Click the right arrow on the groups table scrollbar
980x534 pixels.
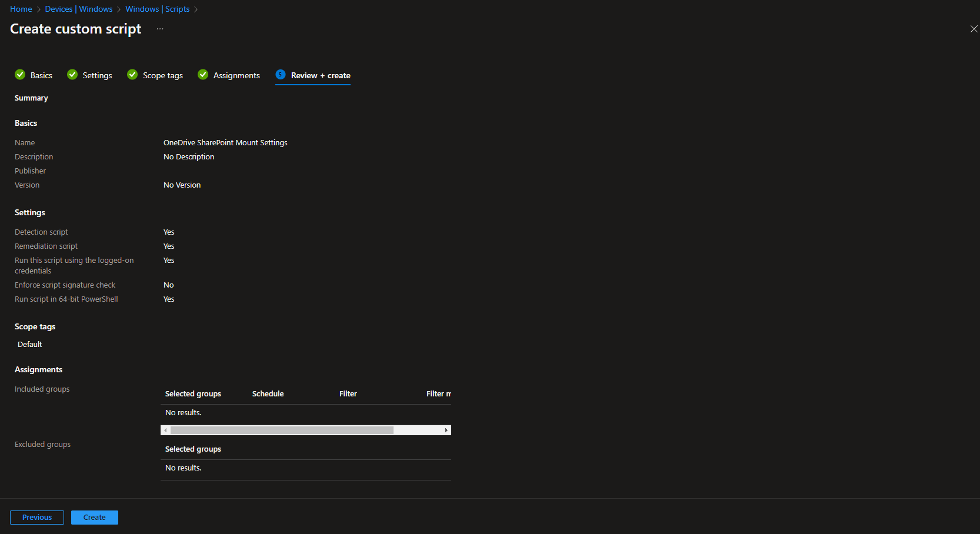point(446,430)
